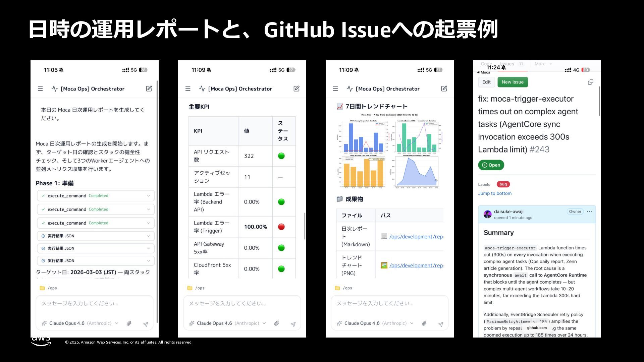The height and width of the screenshot is (362, 644).
Task: Click send arrow icon in third phone
Action: tap(441, 324)
